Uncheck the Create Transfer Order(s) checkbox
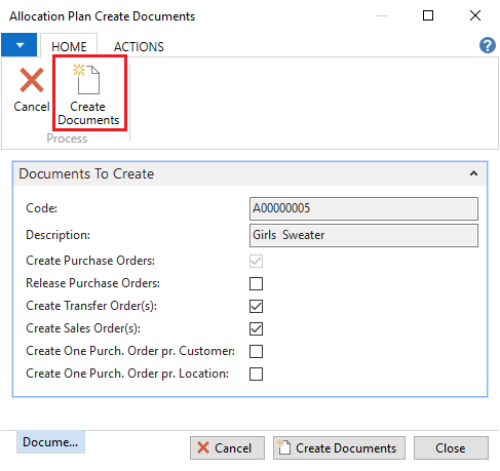Image resolution: width=500 pixels, height=471 pixels. [256, 306]
